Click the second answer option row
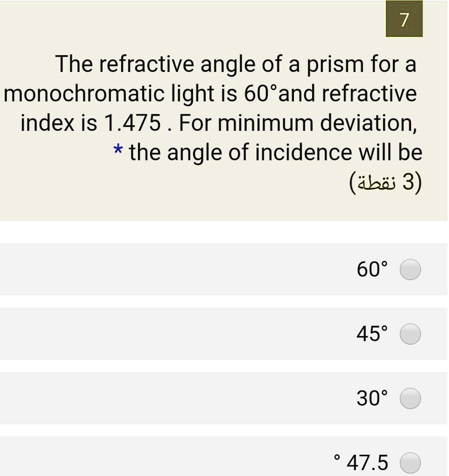The width and height of the screenshot is (449, 476). coord(224,334)
